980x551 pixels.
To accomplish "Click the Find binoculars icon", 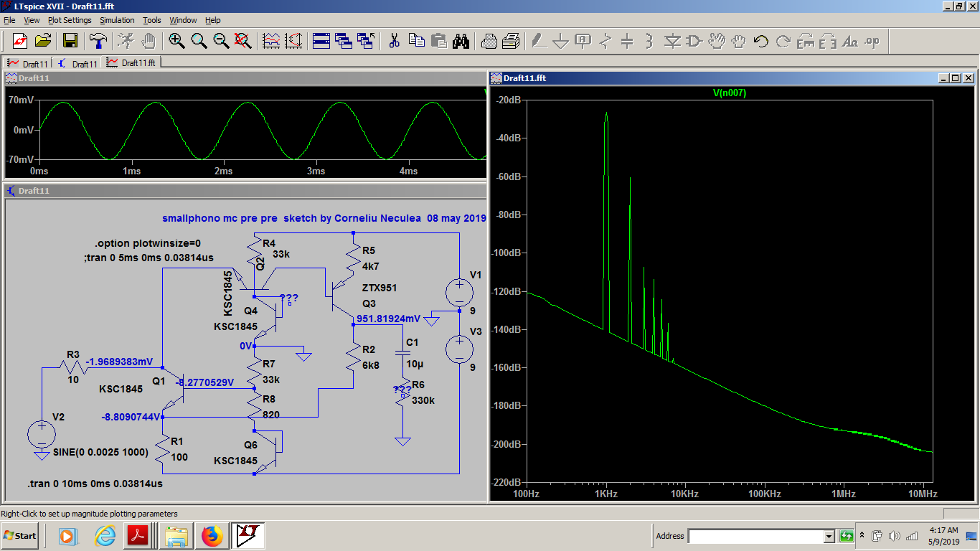I will tap(461, 41).
